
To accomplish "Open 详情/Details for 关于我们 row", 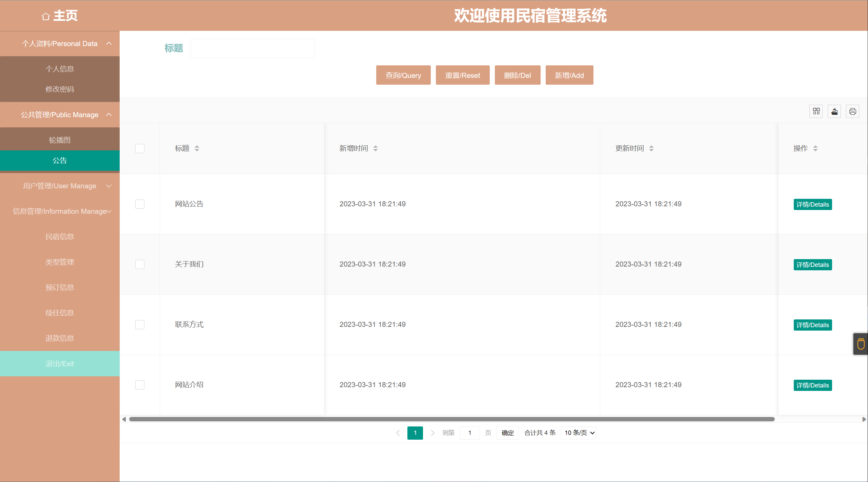I will (x=812, y=265).
